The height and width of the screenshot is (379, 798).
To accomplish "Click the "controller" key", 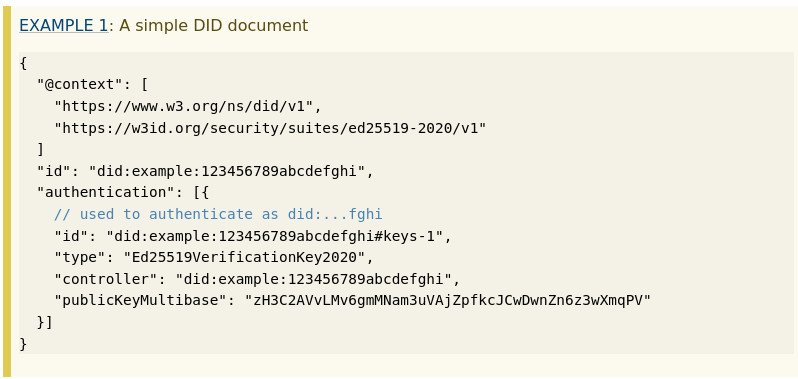I will (106, 279).
